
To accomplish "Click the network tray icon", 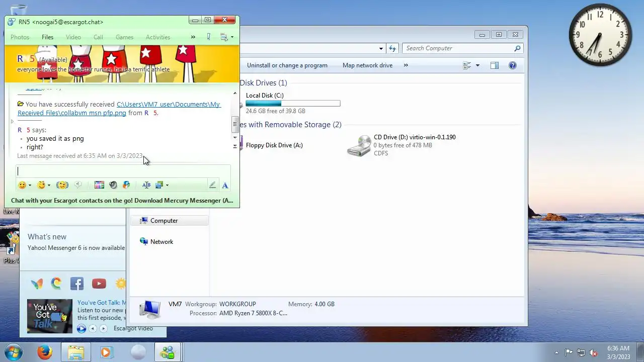I will [581, 352].
